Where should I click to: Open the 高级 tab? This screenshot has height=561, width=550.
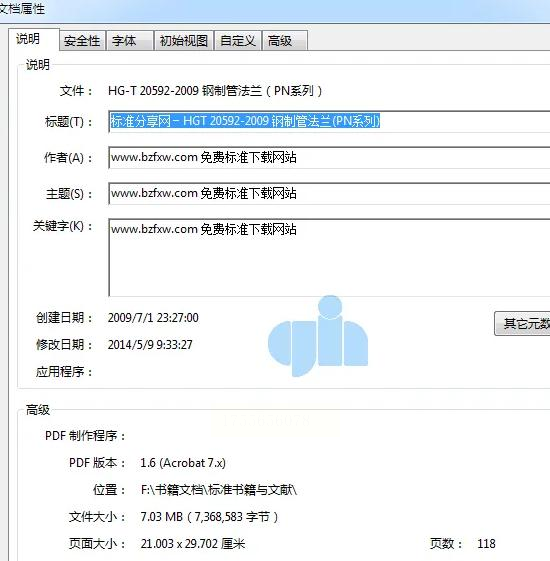pos(285,40)
